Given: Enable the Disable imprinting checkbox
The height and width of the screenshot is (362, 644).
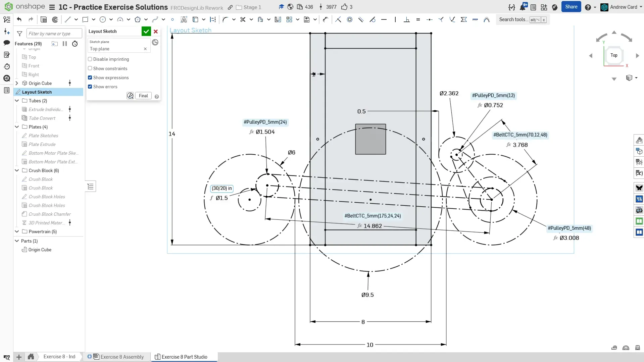Looking at the screenshot, I should click(90, 59).
